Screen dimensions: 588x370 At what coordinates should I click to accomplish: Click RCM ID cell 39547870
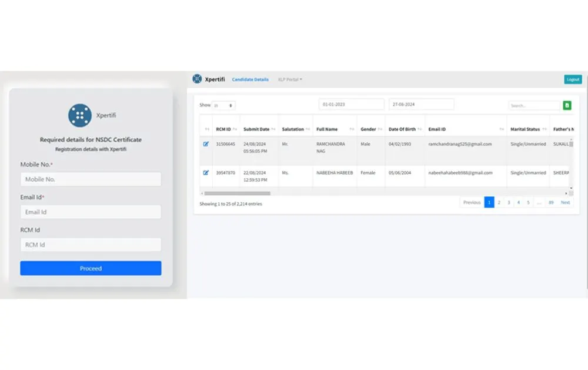225,173
